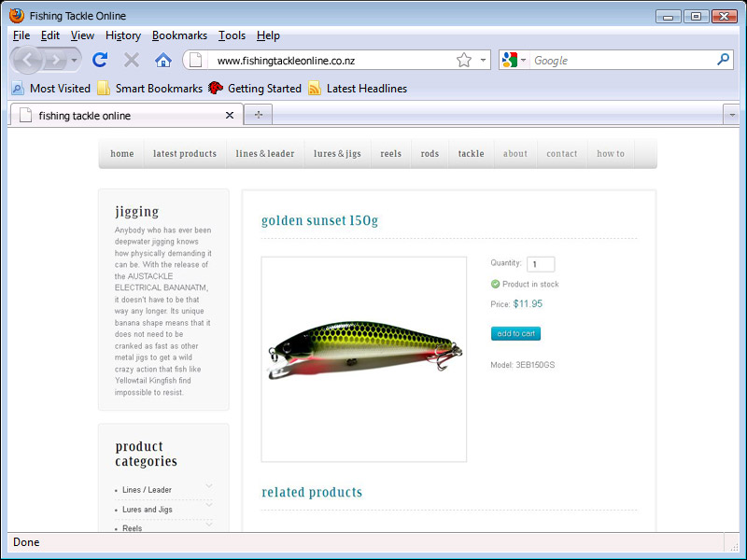Click the search magnifier icon
The image size is (747, 560).
coord(723,60)
